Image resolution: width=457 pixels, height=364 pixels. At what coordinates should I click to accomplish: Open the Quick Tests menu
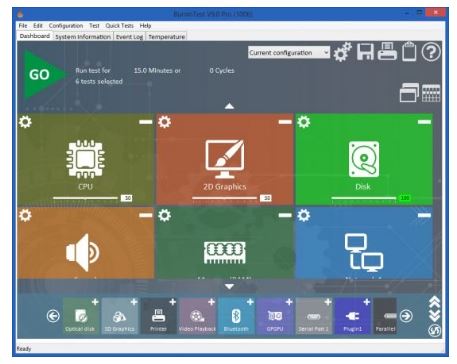(x=119, y=26)
